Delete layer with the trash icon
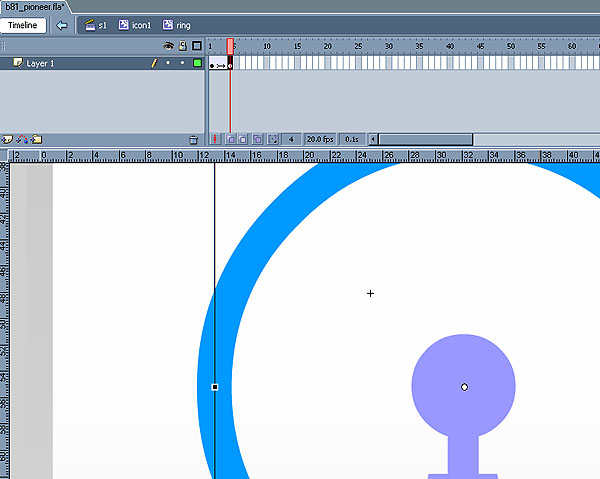Viewport: 600px width, 479px height. click(x=194, y=140)
